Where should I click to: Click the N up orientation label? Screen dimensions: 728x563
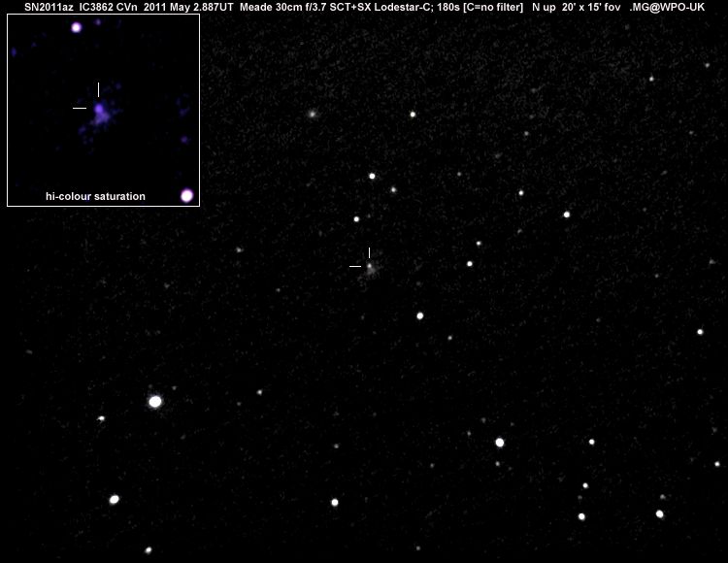[x=543, y=7]
